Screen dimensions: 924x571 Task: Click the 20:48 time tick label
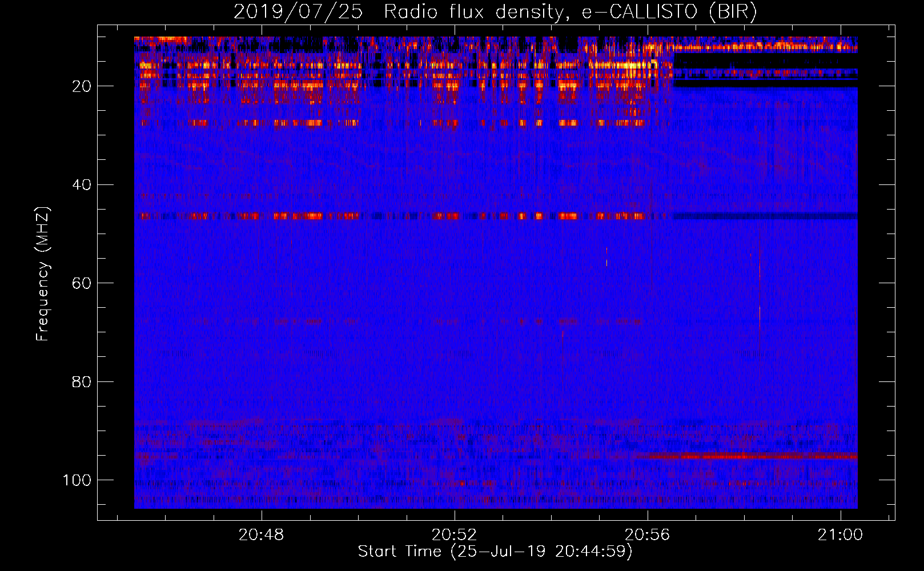click(x=262, y=536)
